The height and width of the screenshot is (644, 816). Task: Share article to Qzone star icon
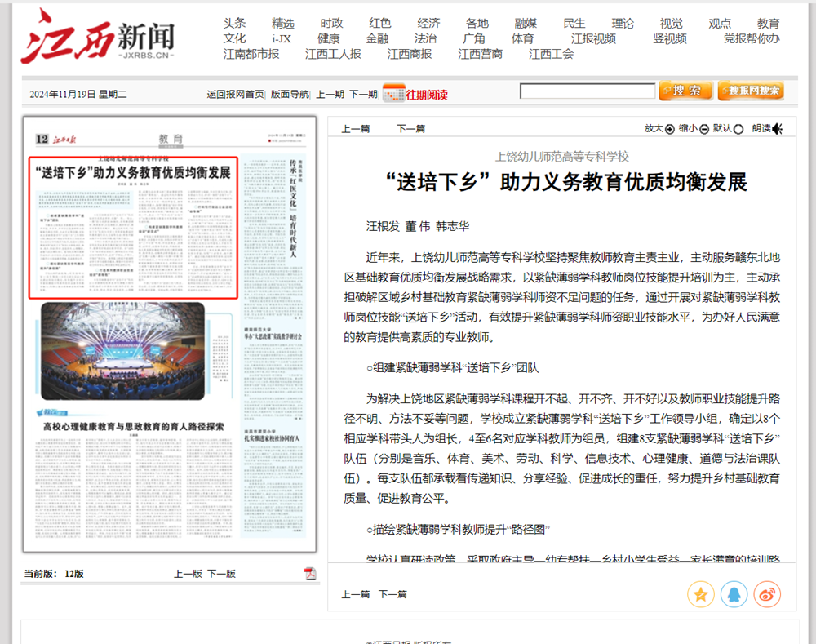(700, 593)
